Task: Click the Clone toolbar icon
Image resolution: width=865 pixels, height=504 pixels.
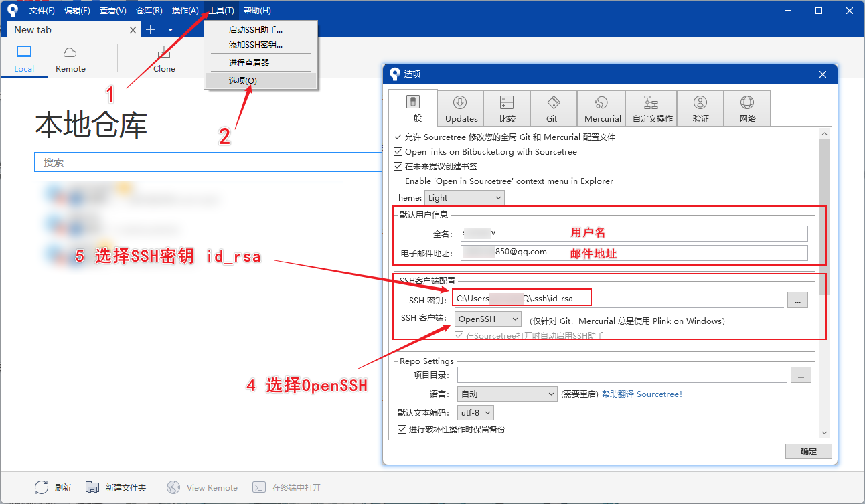Action: coord(164,53)
